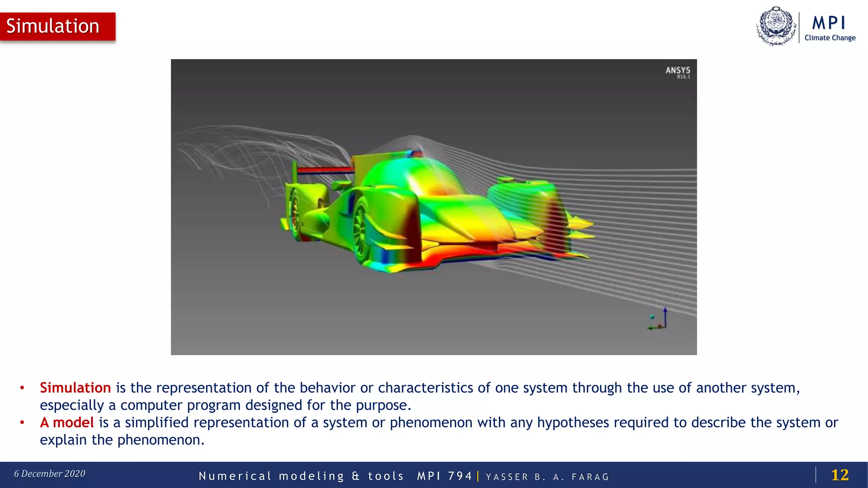Screen dimensions: 868x488
Task: Click the race car CFD image
Action: coord(434,207)
